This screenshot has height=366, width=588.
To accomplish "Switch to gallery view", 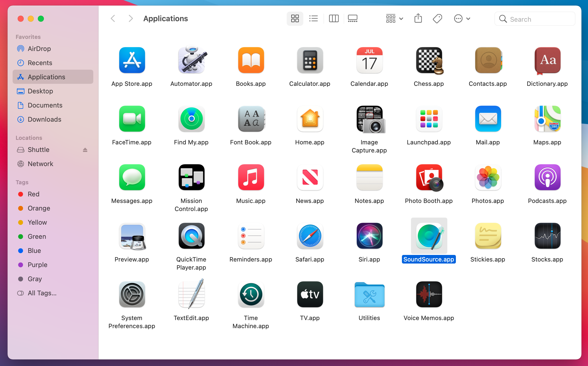I will (352, 18).
